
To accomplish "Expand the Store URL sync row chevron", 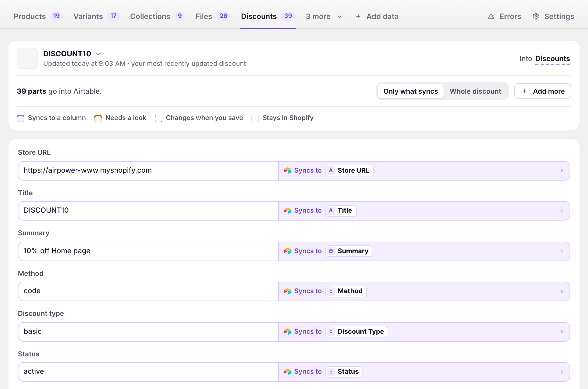I will [562, 171].
